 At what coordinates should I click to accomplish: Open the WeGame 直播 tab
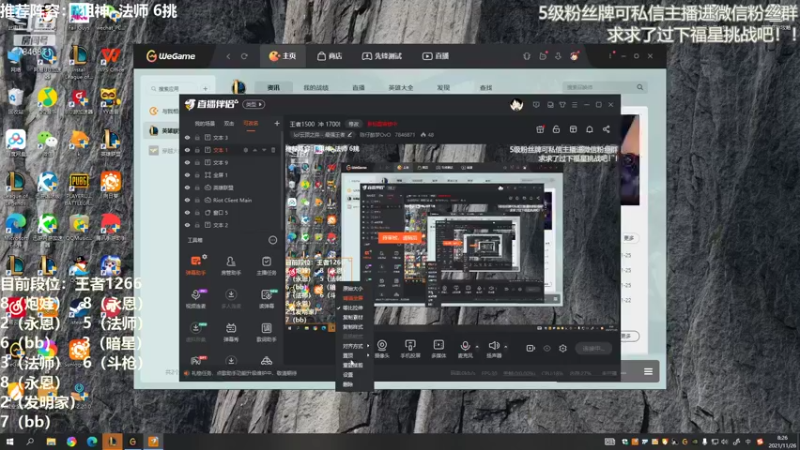coord(436,56)
